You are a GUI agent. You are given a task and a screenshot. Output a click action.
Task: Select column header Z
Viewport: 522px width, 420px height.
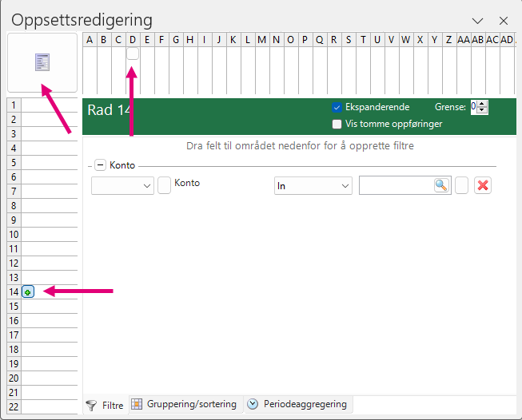(x=448, y=40)
